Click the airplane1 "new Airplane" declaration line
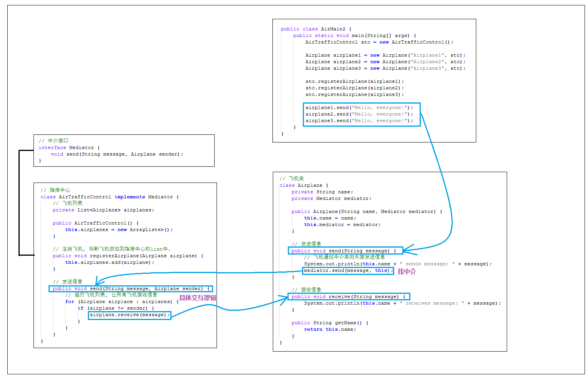The width and height of the screenshot is (588, 377). click(385, 55)
